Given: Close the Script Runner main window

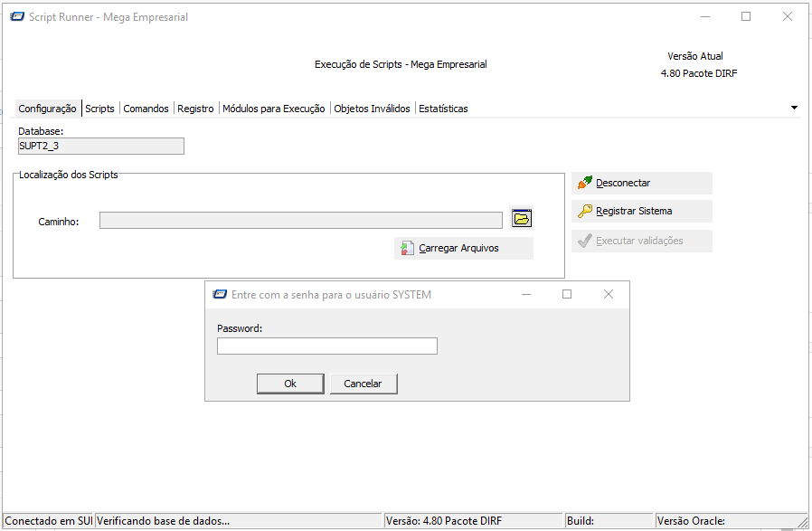Looking at the screenshot, I should 788,16.
